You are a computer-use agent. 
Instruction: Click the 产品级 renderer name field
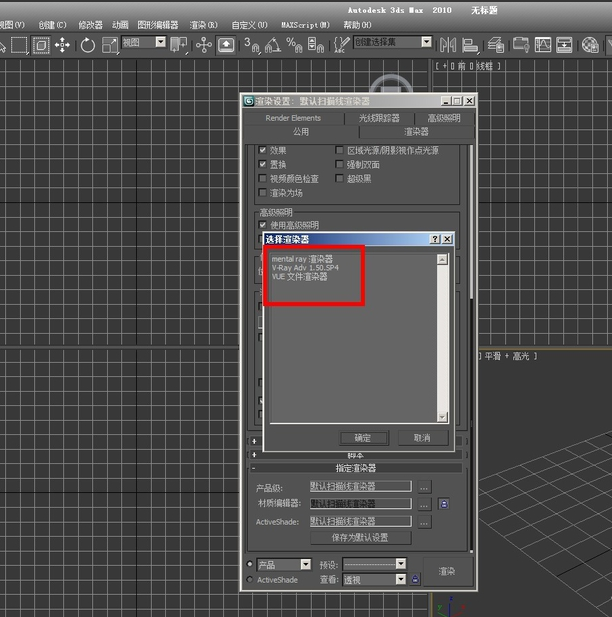point(361,486)
